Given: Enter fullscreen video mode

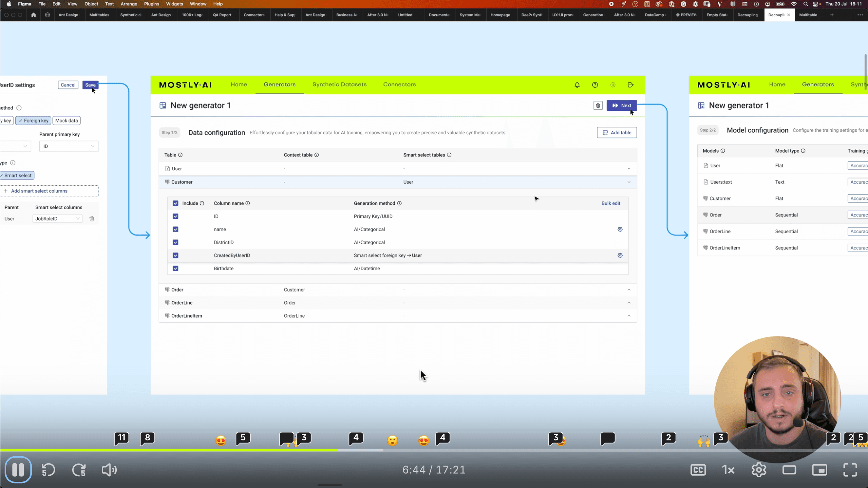Looking at the screenshot, I should [850, 470].
